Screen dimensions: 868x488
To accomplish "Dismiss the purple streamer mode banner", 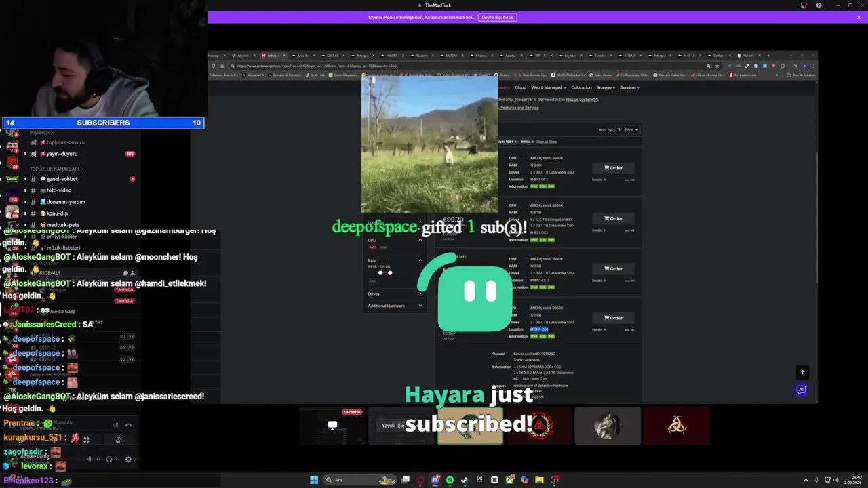I will [x=859, y=17].
